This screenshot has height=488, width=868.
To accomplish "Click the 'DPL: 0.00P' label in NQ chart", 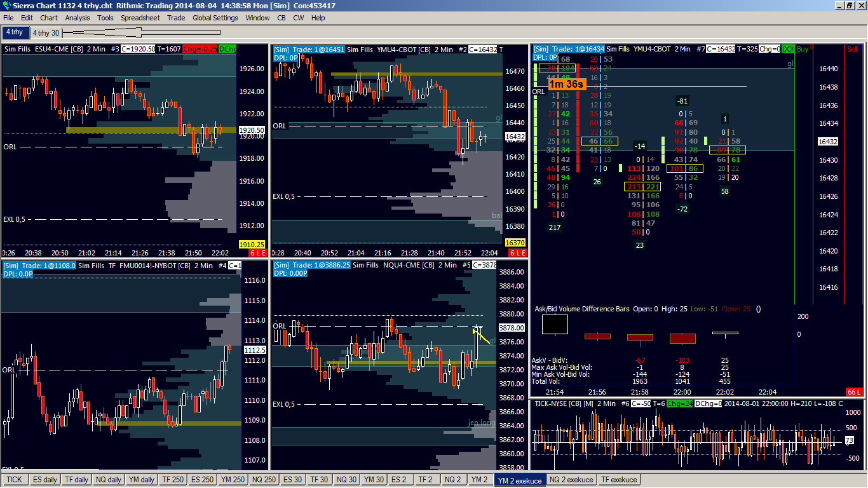I will point(291,273).
